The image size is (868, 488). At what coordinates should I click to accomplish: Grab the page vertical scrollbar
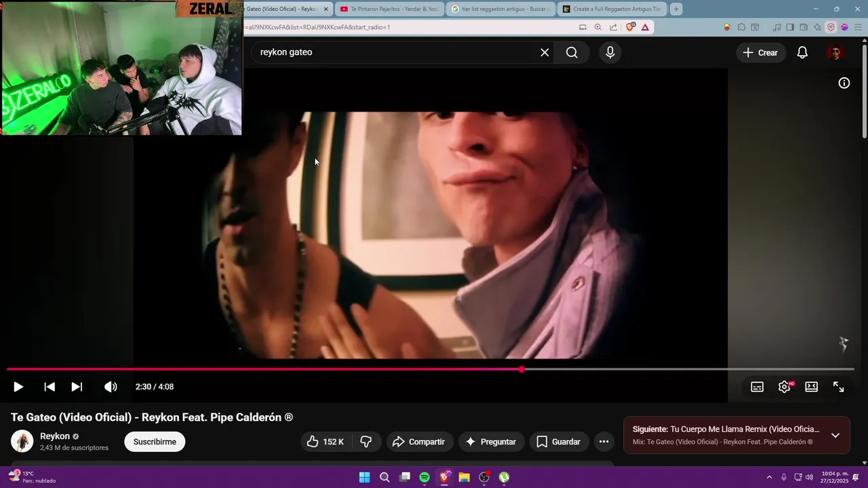864,91
